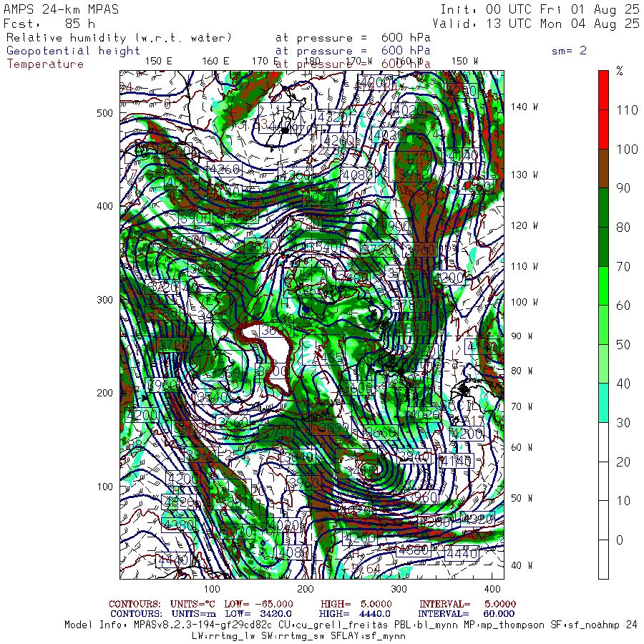Click the '60 W' longitude label
Image resolution: width=644 pixels, height=644 pixels.
tap(522, 447)
